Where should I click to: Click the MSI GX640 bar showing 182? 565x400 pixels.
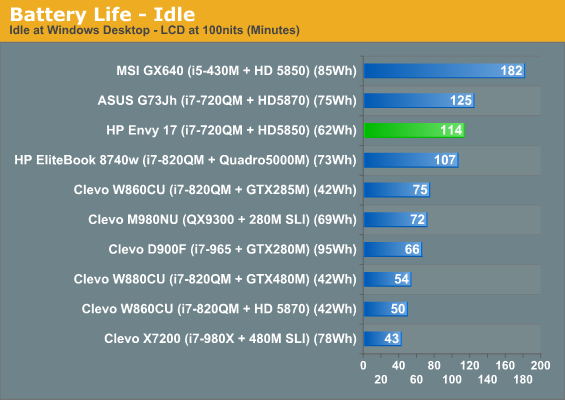[x=444, y=71]
